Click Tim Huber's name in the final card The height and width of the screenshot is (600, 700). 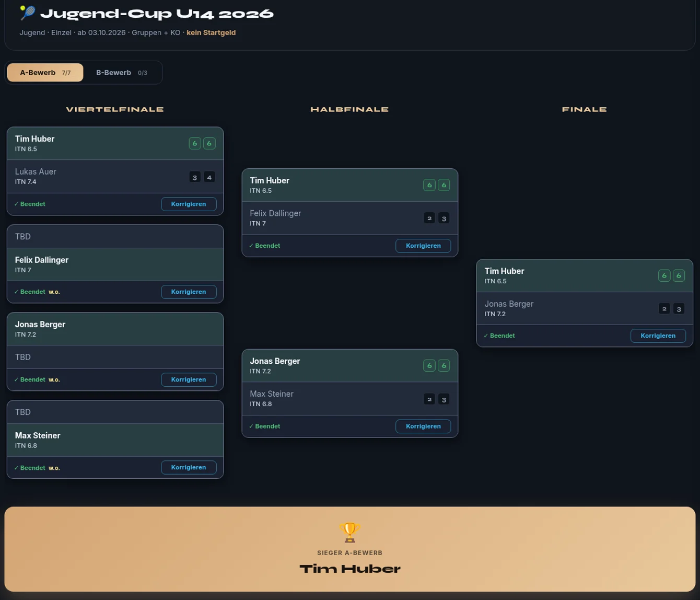click(x=504, y=271)
